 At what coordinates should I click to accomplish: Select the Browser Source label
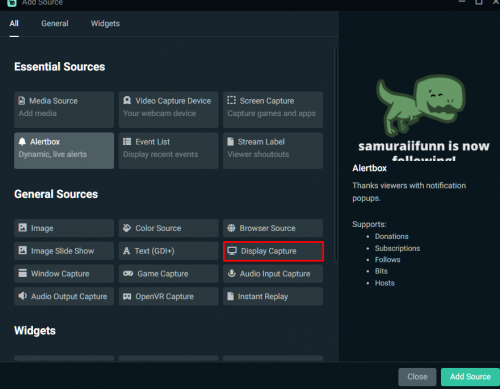click(267, 228)
